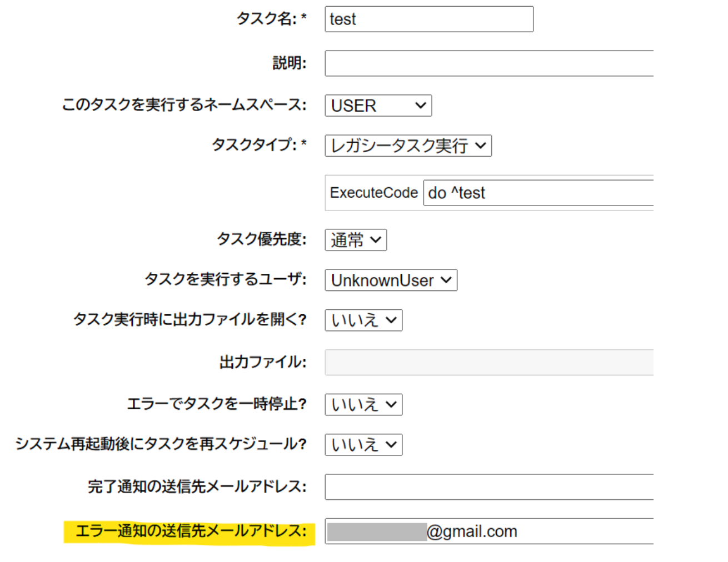Click the ExecuteCode label text
Screen dimensions: 728x562
(373, 193)
